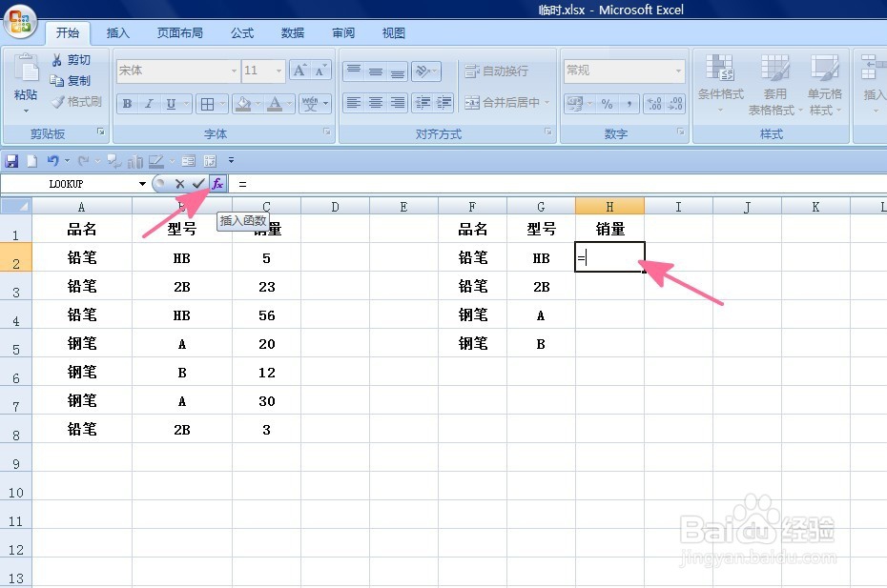Click the Insert Function (fx) button
The height and width of the screenshot is (588, 887).
pos(218,183)
